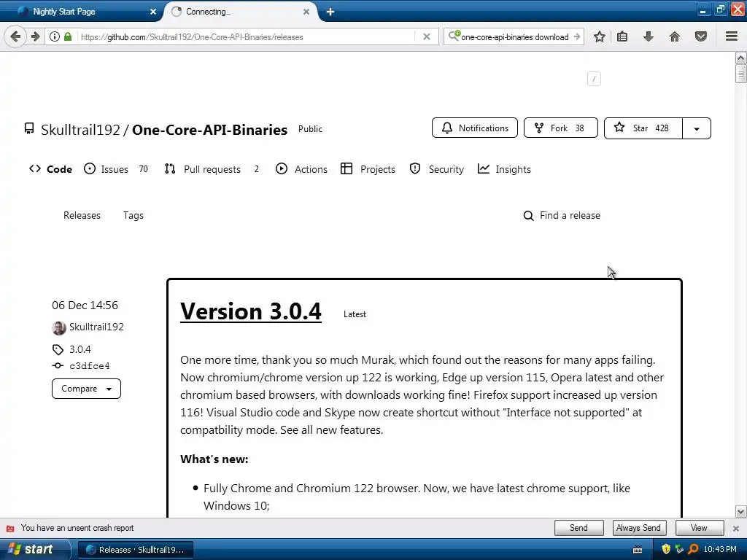The height and width of the screenshot is (560, 747).
Task: Open One-Core-API-Binaries repository link
Action: coord(209,130)
